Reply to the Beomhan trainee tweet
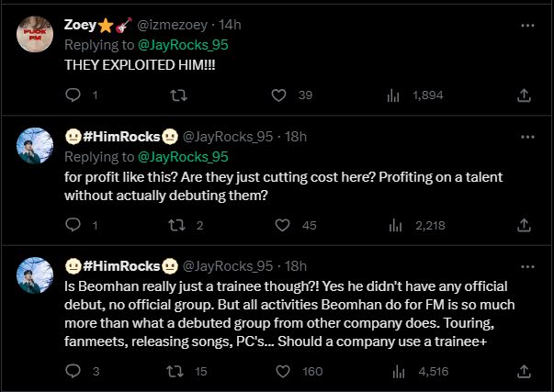The height and width of the screenshot is (392, 554). (75, 372)
